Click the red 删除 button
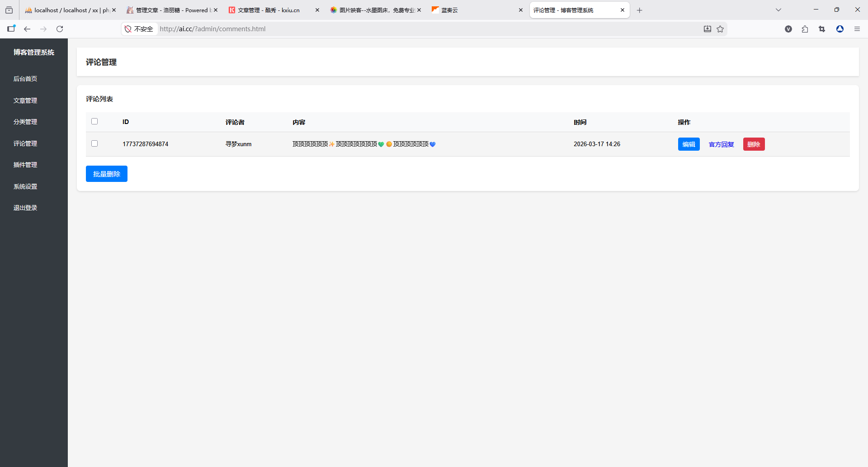The width and height of the screenshot is (868, 467). (754, 144)
